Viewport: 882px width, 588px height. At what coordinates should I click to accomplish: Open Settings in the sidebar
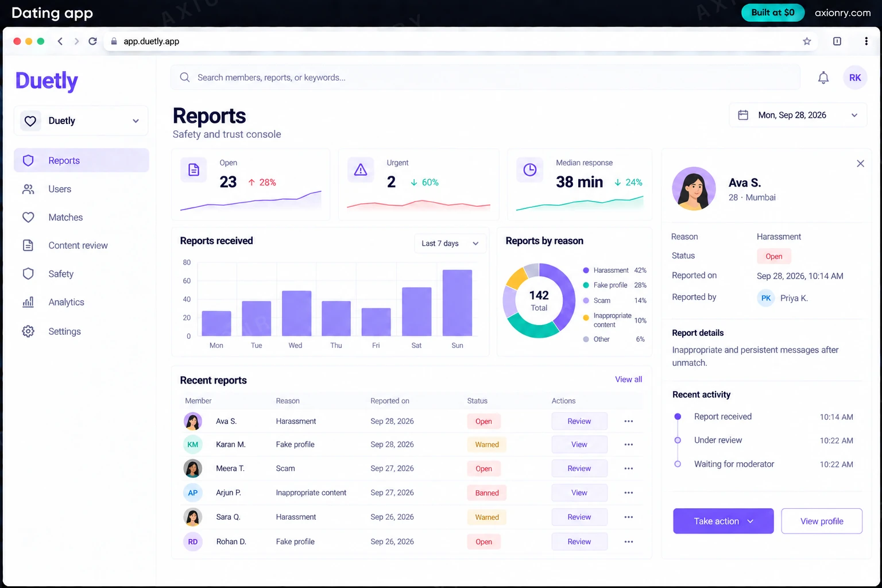tap(82, 331)
